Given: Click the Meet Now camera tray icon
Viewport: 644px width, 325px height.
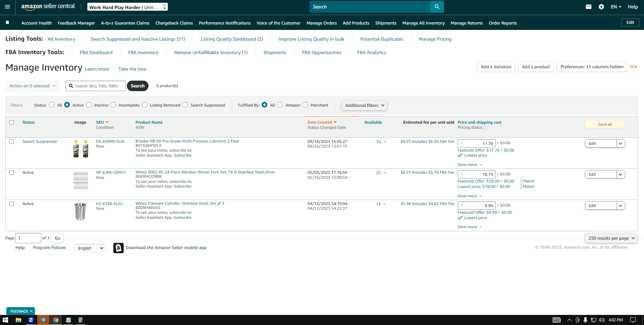Looking at the screenshot, I should click(577, 320).
